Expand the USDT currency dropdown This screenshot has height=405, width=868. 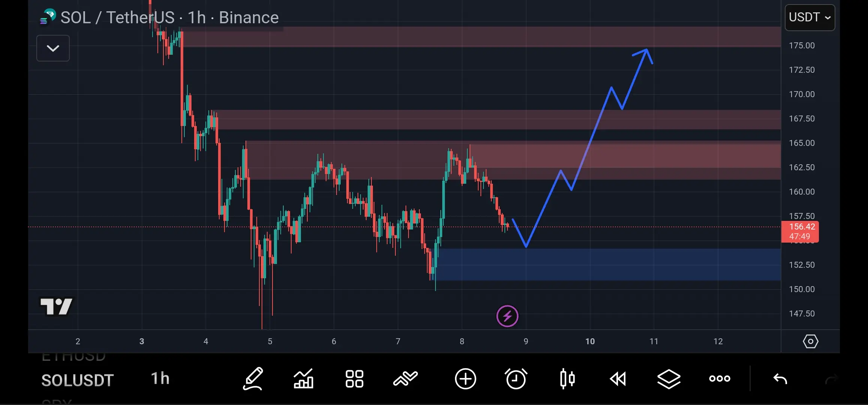point(810,17)
